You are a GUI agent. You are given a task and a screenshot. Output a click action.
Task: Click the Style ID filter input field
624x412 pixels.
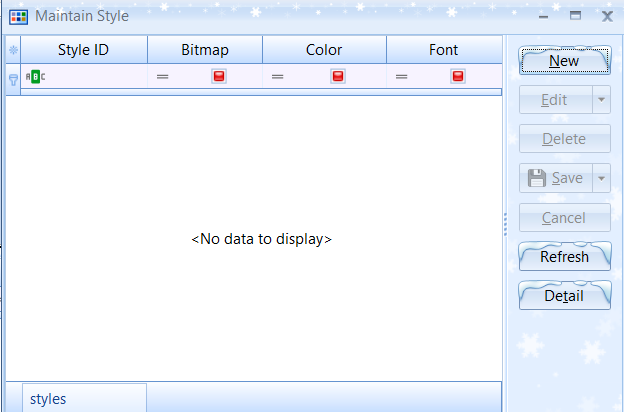(x=95, y=77)
